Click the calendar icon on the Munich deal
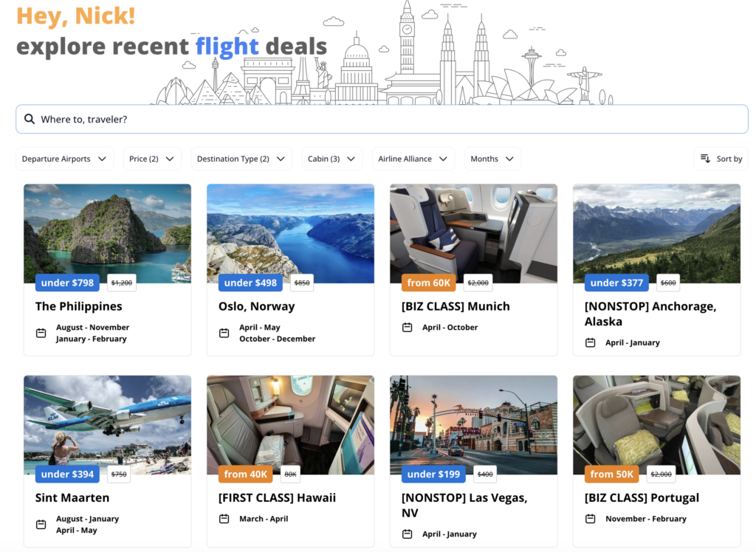The width and height of the screenshot is (756, 552). [x=407, y=327]
